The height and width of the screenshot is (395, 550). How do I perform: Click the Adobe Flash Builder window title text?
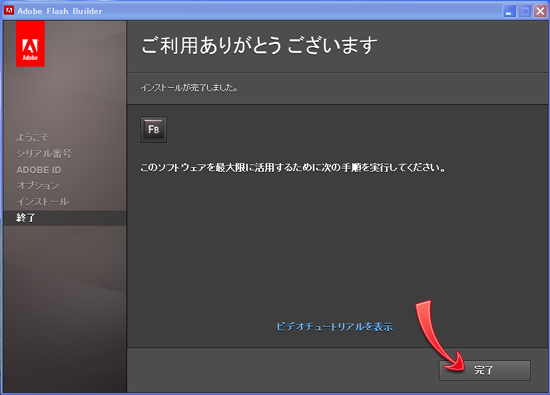click(x=60, y=11)
